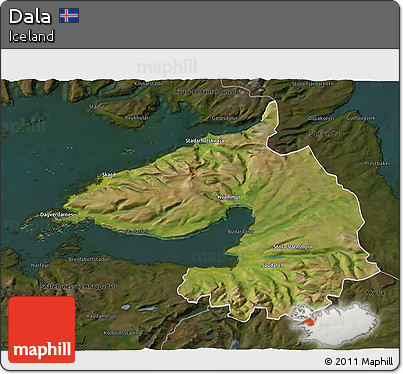The image size is (403, 374).
Task: Click the Kinnarstaðir place label
Action: (148, 83)
